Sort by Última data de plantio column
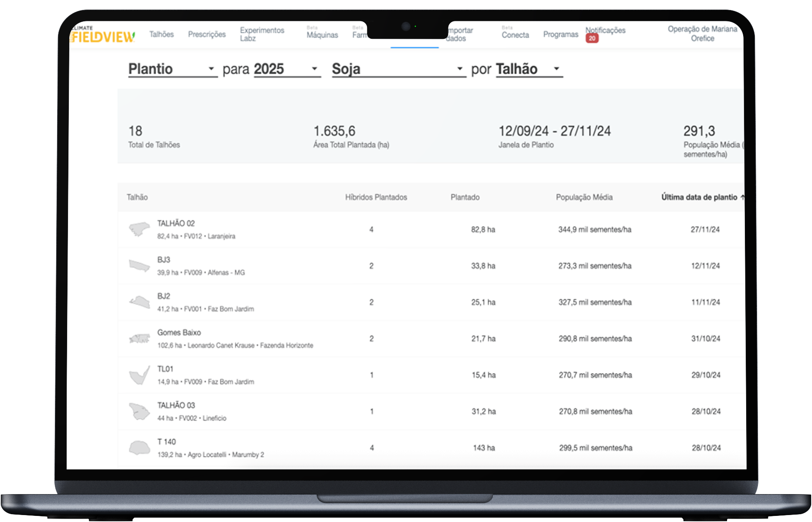Screen dimensions: 812x522 click(699, 197)
